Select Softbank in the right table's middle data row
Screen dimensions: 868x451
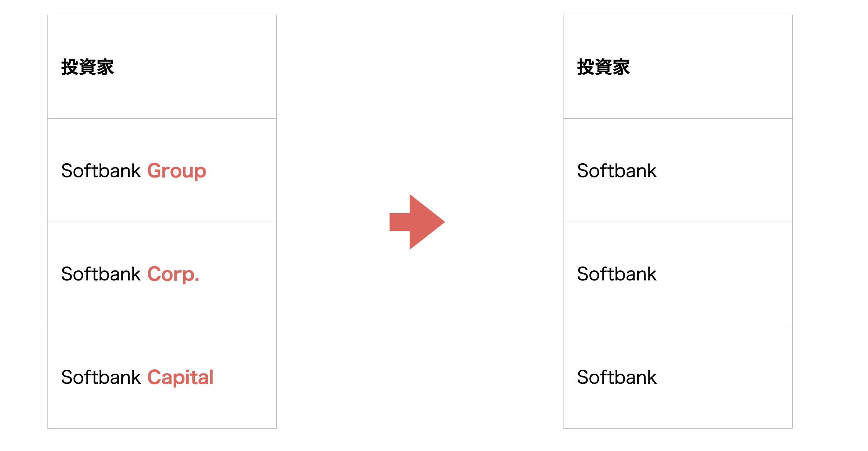(x=617, y=274)
